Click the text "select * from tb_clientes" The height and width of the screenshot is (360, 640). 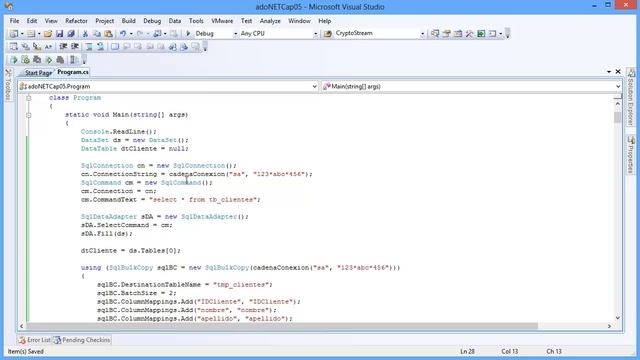(x=204, y=200)
